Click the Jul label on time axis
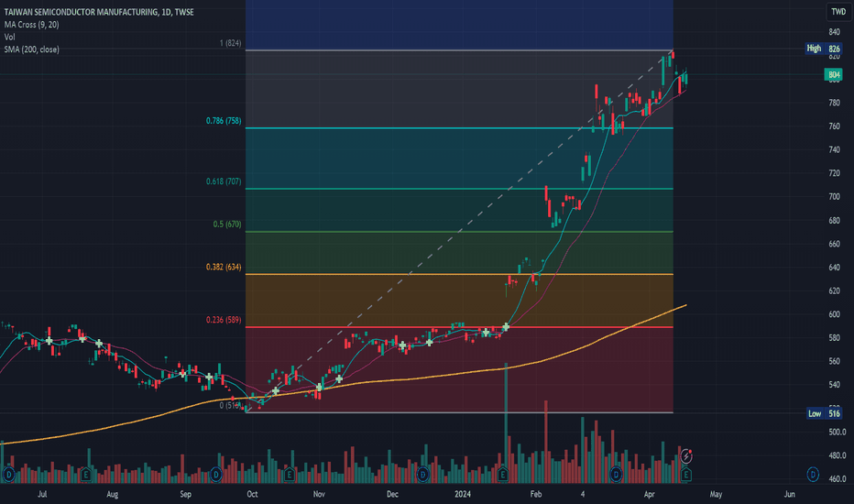Screen dimensions: 854x504 (x=42, y=494)
